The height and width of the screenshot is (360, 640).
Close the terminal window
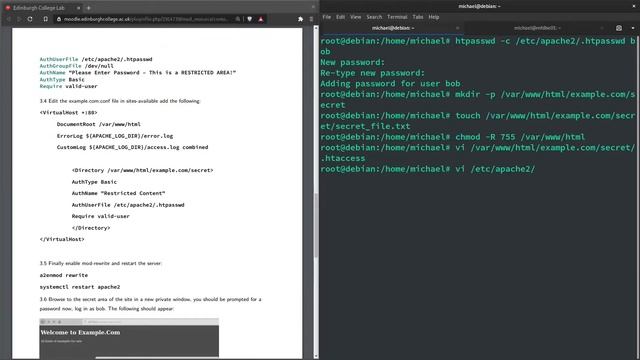(x=634, y=6)
